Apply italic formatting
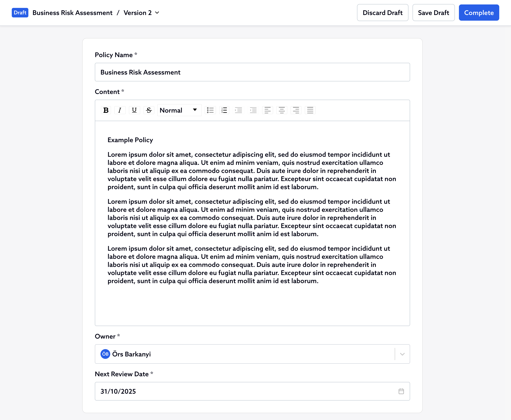511x420 pixels. pyautogui.click(x=120, y=110)
